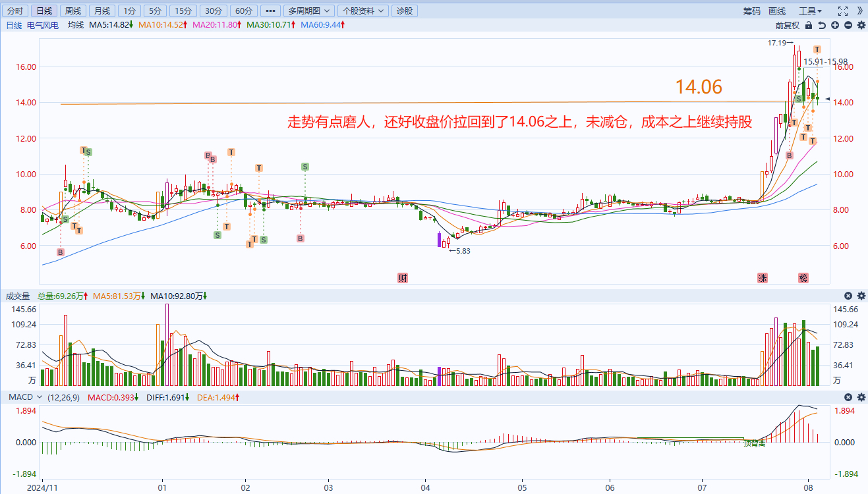Enter fullscreen with the expand arrows icon
The height and width of the screenshot is (494, 868).
[x=842, y=11]
